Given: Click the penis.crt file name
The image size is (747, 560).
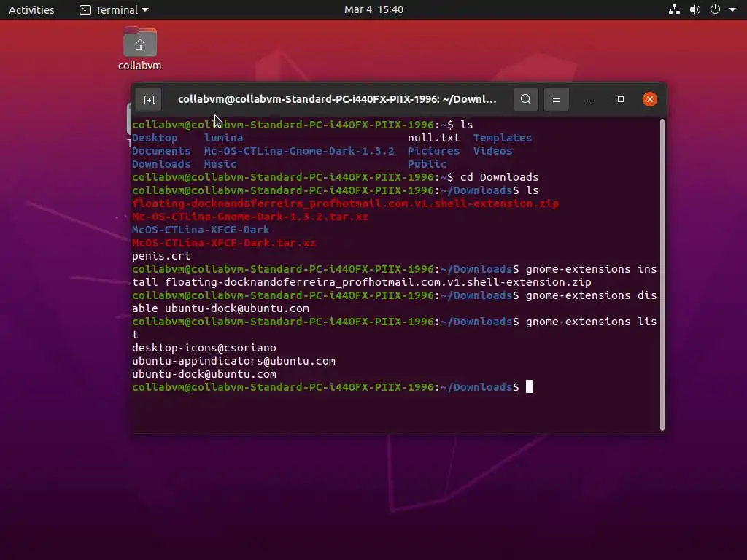Looking at the screenshot, I should [x=161, y=256].
